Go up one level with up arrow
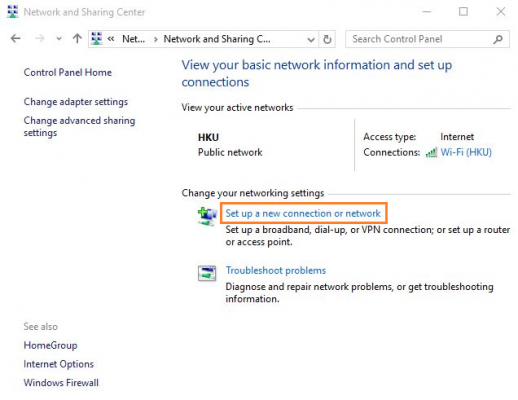Screen dimensions: 518x400 [x=77, y=39]
